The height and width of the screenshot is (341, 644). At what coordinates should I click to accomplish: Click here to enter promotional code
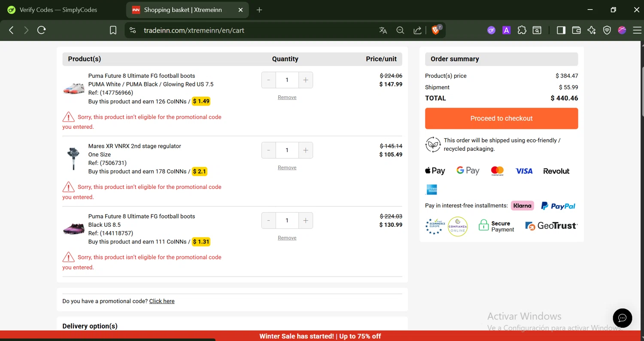[x=162, y=301]
